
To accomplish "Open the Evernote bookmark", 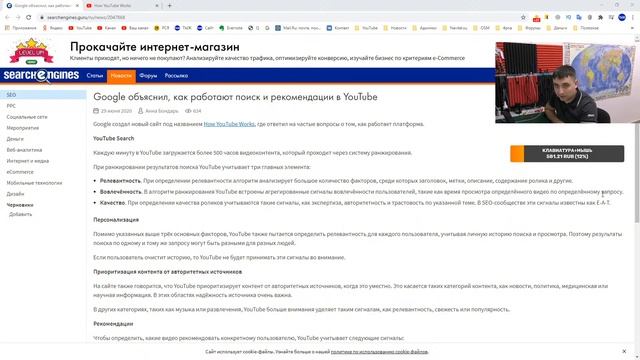I will [x=231, y=28].
